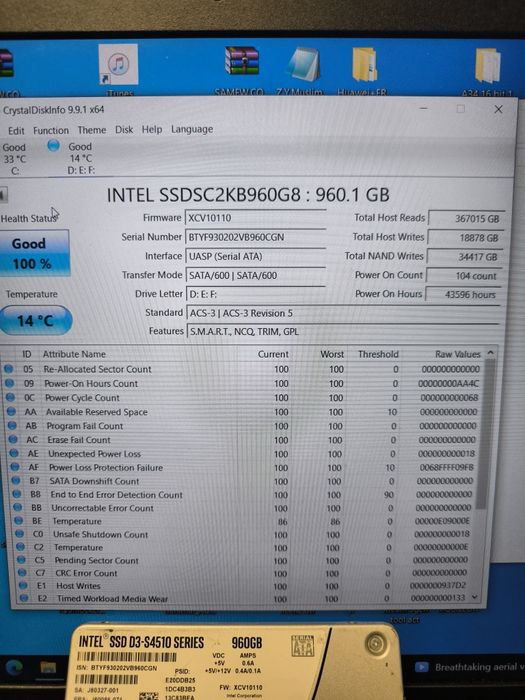The width and height of the screenshot is (525, 700).
Task: Click status dot for Uncorrectable Error Count
Action: 17,507
